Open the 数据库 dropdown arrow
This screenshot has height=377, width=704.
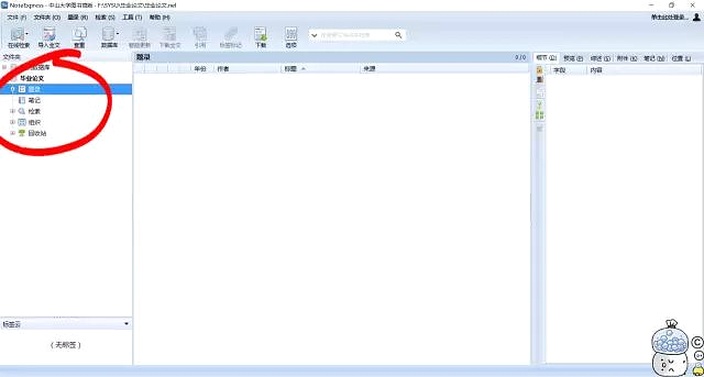(117, 34)
